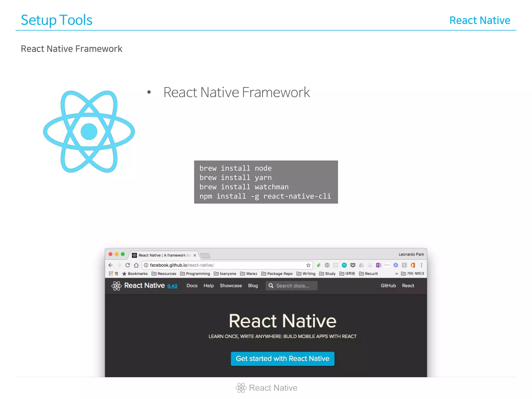Open the Pocket extension icon
The width and height of the screenshot is (532, 399).
click(x=353, y=265)
